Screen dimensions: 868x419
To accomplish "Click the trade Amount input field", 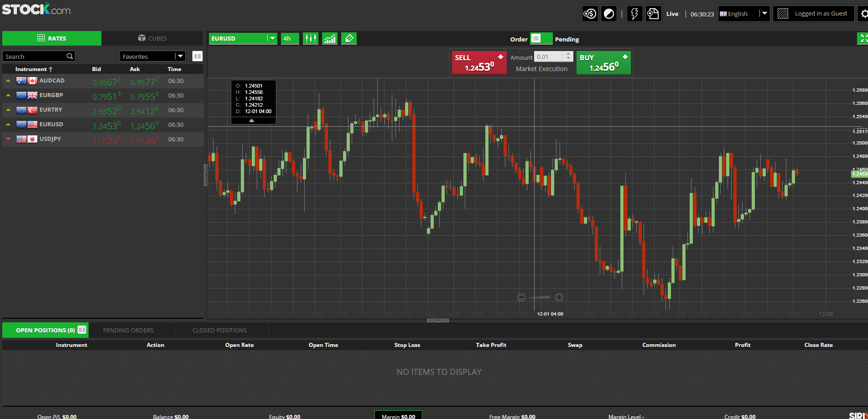I will point(550,56).
